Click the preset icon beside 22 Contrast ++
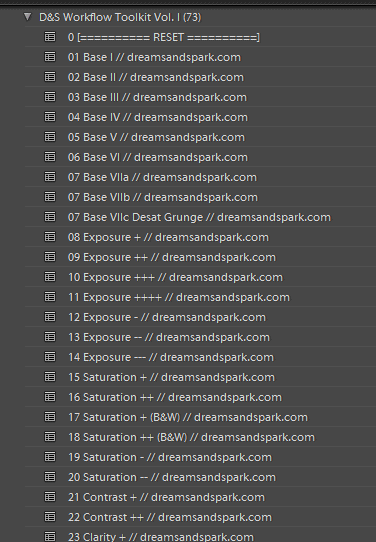 pyautogui.click(x=50, y=517)
